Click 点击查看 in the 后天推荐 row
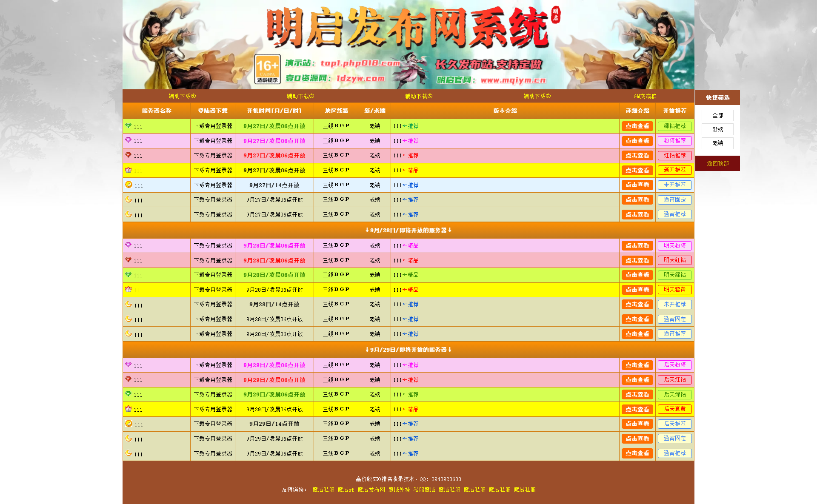 tap(637, 424)
